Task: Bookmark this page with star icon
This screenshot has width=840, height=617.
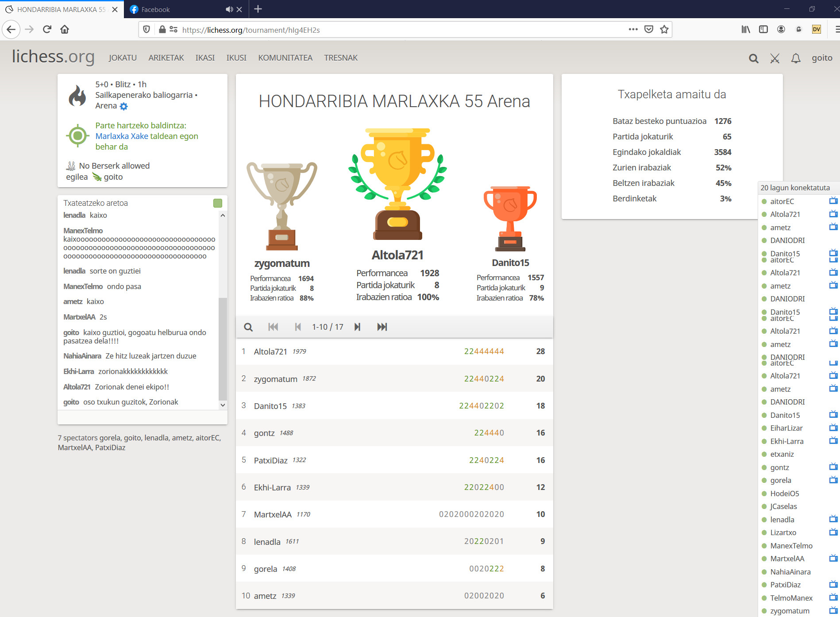Action: click(x=664, y=30)
